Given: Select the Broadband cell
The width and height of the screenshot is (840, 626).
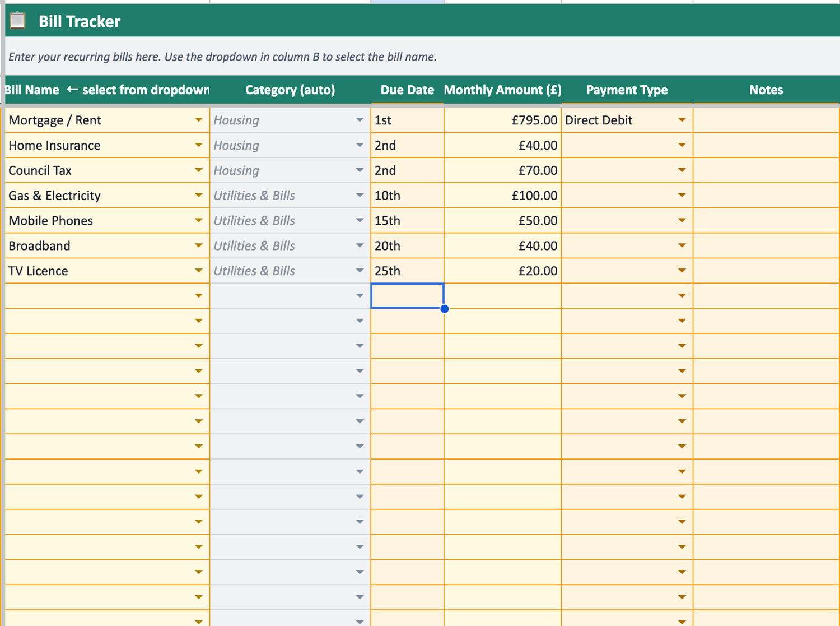Looking at the screenshot, I should [107, 245].
